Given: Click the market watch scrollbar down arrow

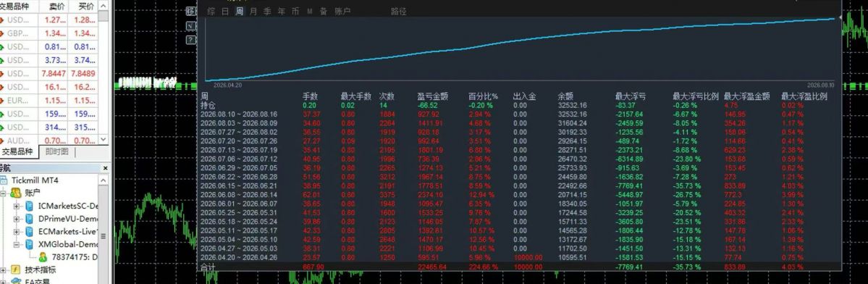Looking at the screenshot, I should pyautogui.click(x=104, y=141).
